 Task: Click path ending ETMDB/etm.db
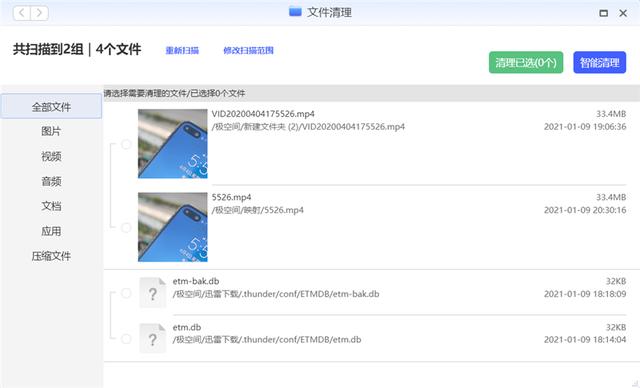pos(267,339)
